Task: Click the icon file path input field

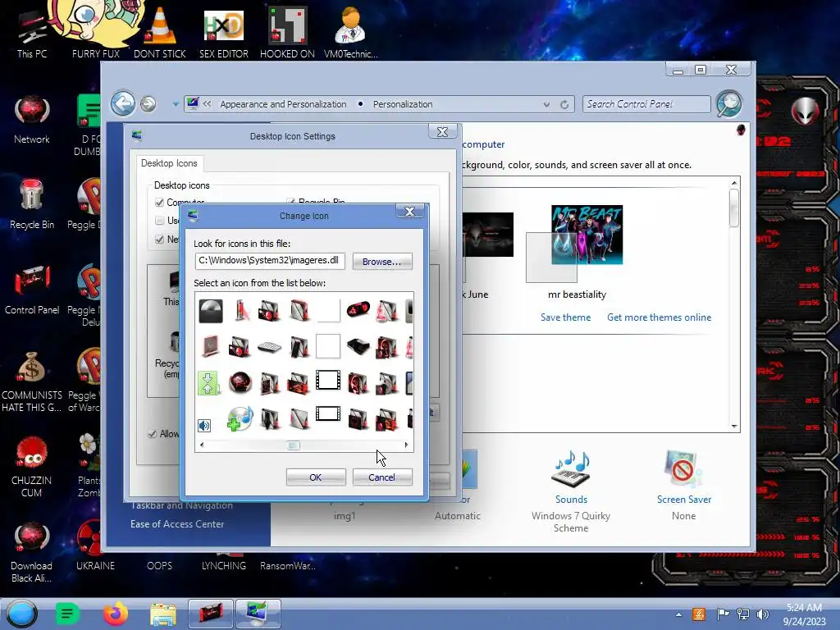Action: click(x=269, y=261)
